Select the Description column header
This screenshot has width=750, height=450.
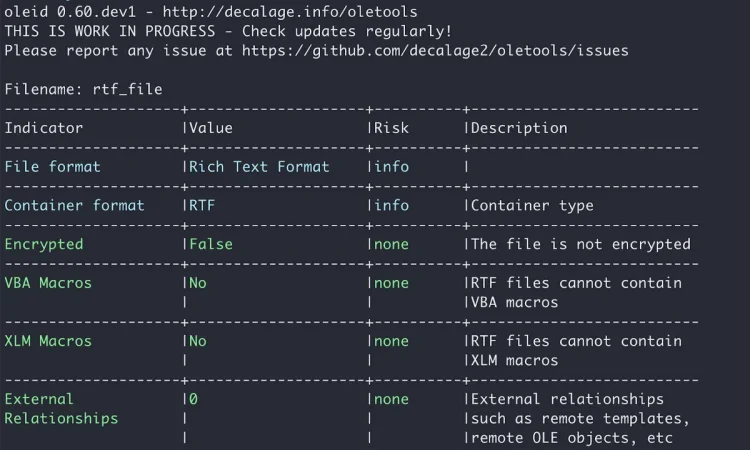point(519,128)
